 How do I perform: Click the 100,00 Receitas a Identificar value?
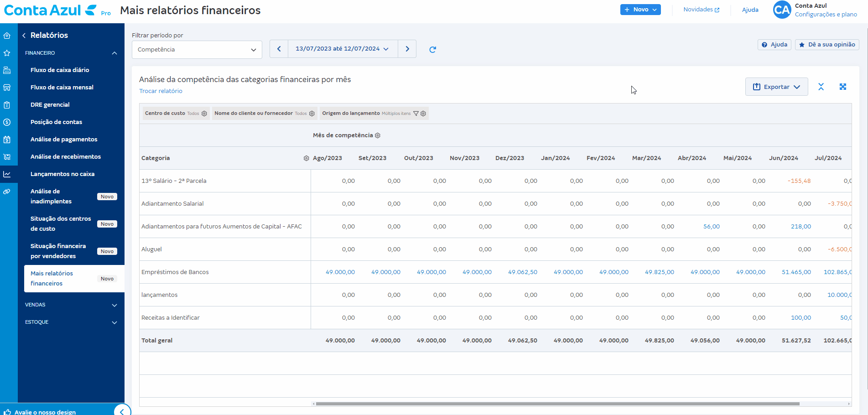(801, 318)
